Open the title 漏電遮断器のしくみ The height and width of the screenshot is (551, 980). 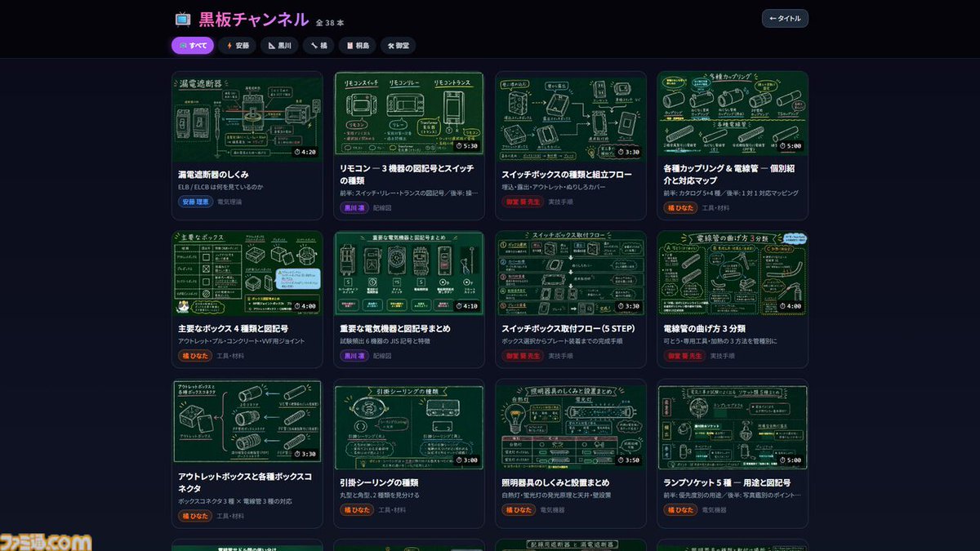pos(213,175)
